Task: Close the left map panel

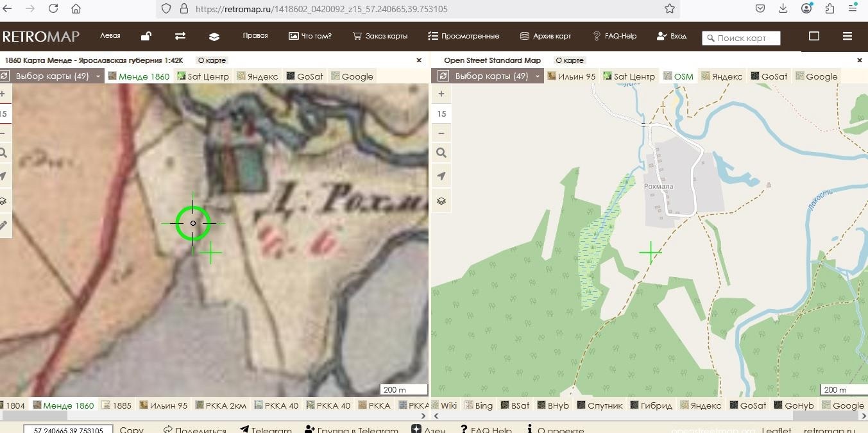Action: (x=419, y=60)
